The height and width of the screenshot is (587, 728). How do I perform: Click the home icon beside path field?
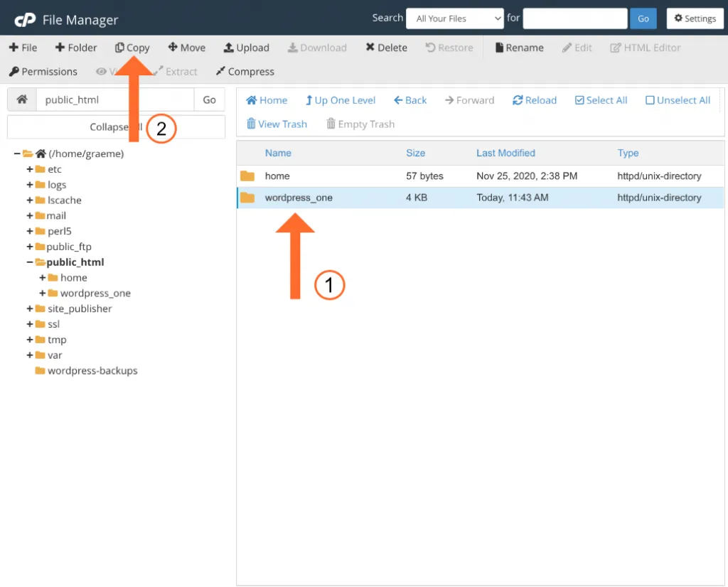22,99
